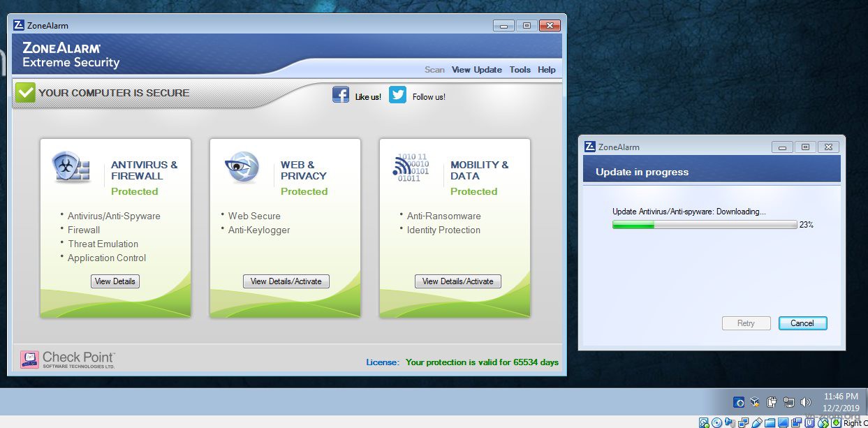Click the green secure checkmark icon
Viewport: 868px width, 428px height.
[x=25, y=93]
